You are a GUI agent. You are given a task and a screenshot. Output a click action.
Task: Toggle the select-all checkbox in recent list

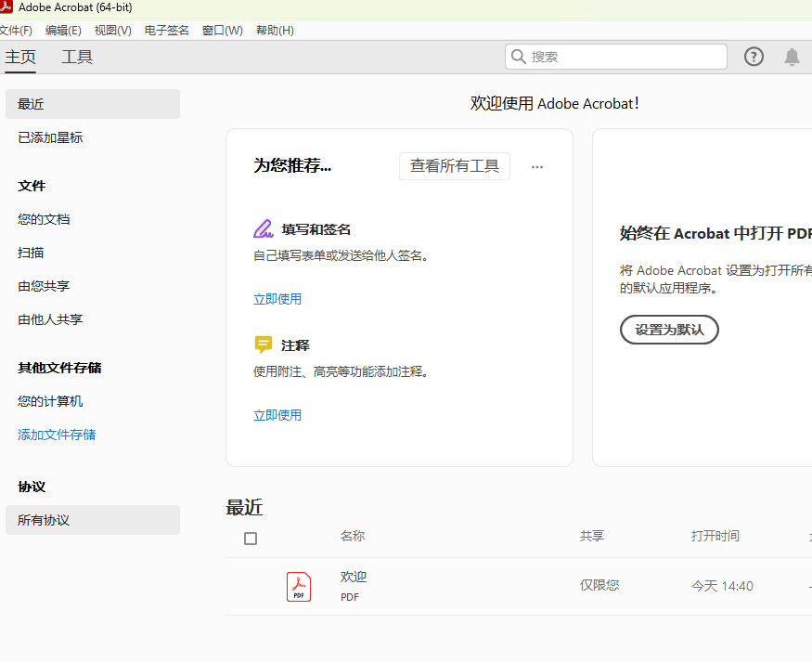(x=251, y=539)
